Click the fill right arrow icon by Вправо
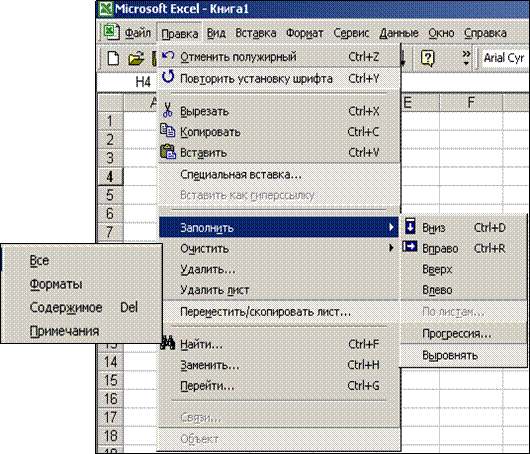Image resolution: width=530 pixels, height=454 pixels. tap(410, 247)
